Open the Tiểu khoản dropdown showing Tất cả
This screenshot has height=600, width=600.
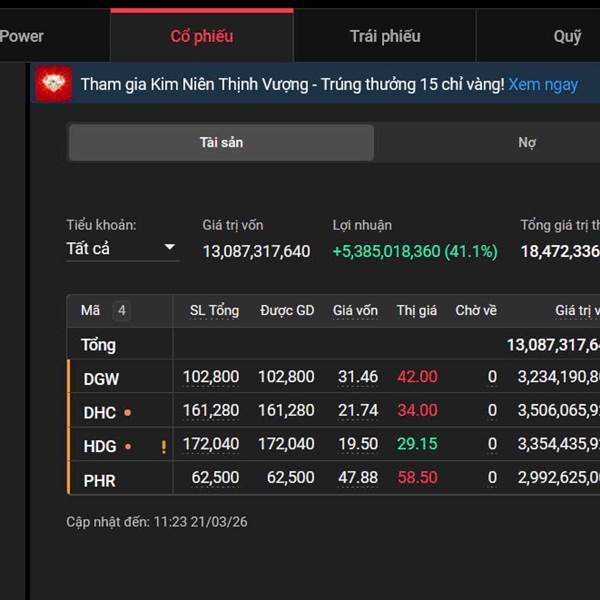pos(121,248)
